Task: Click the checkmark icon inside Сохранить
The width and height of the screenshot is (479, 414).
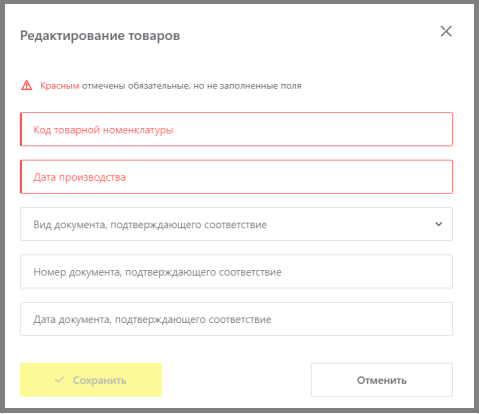Action: (59, 380)
